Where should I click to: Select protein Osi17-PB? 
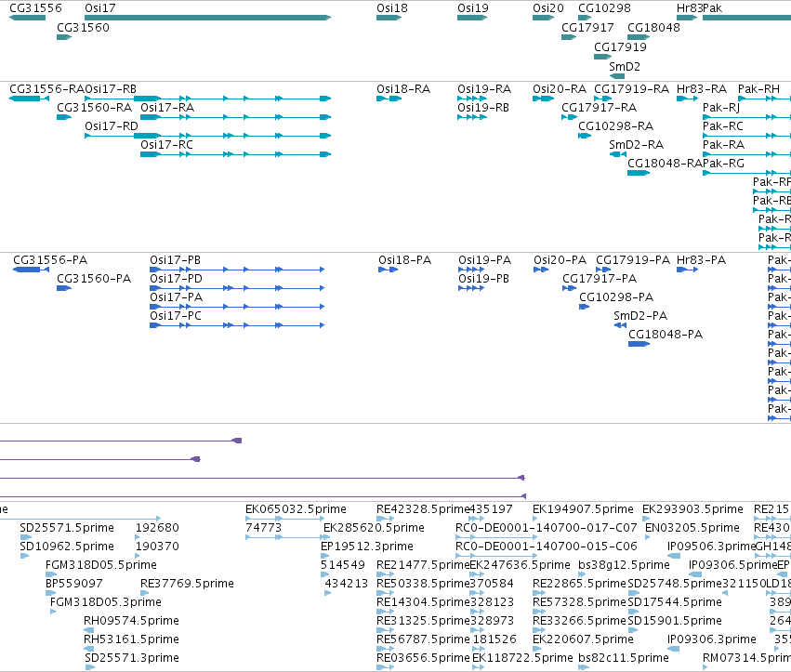pos(175,260)
